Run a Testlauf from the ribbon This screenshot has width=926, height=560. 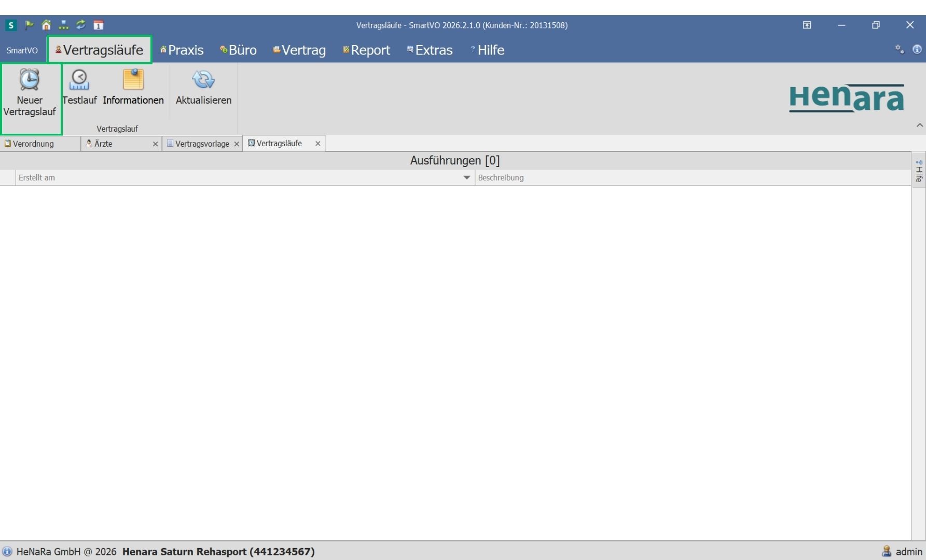pyautogui.click(x=79, y=88)
